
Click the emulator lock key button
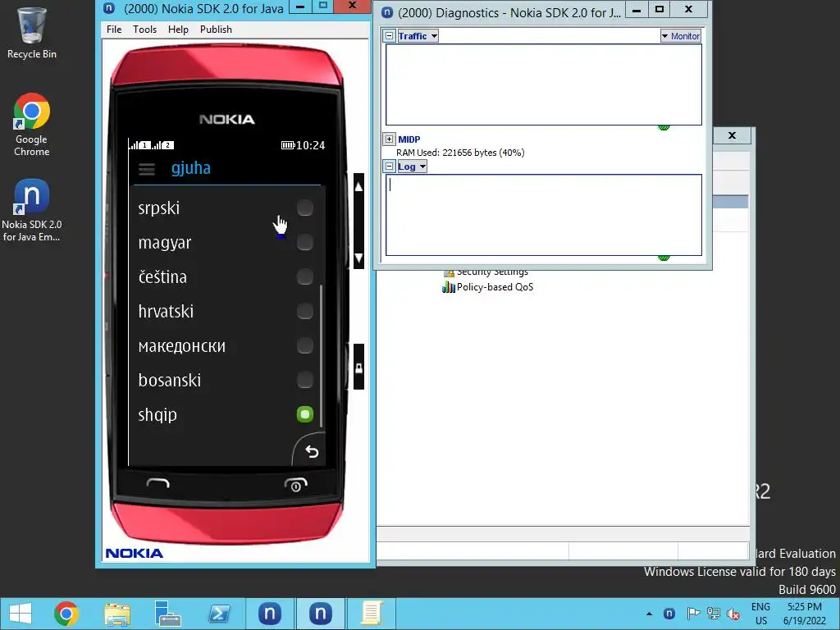tap(358, 367)
